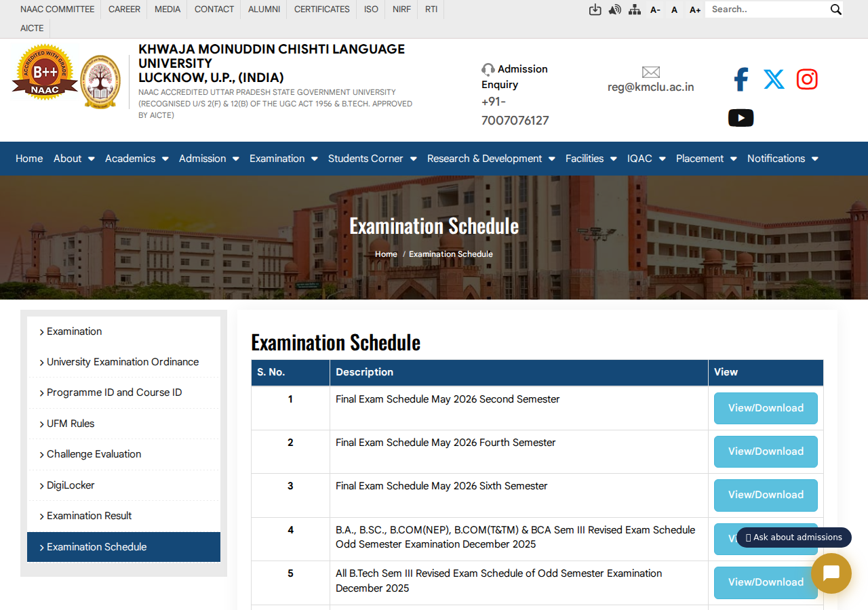The width and height of the screenshot is (868, 610).
Task: View/Download Fourth Semester exam schedule
Action: point(766,451)
